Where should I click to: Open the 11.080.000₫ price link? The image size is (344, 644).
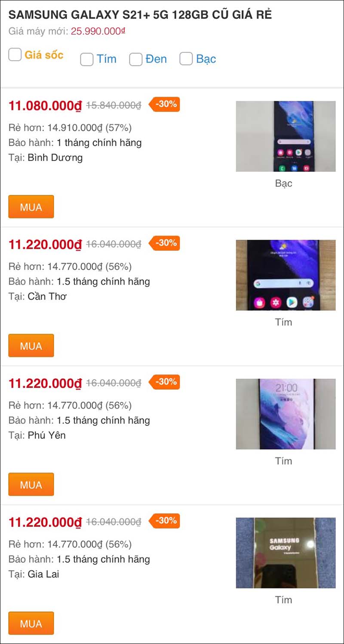click(x=45, y=105)
